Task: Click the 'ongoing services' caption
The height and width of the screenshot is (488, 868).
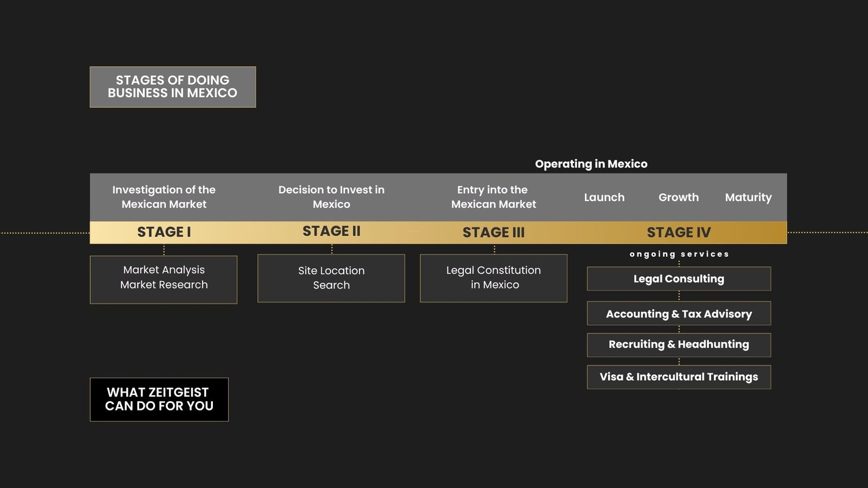Action: click(679, 254)
